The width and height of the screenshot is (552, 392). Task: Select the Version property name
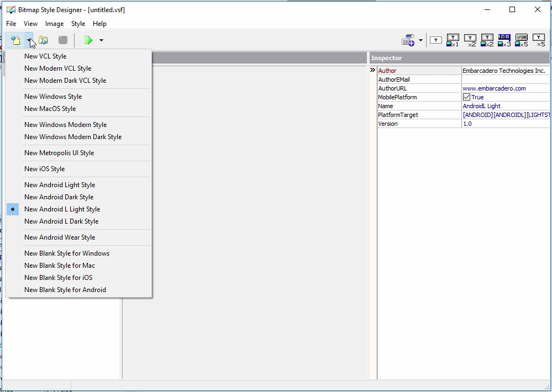point(387,124)
